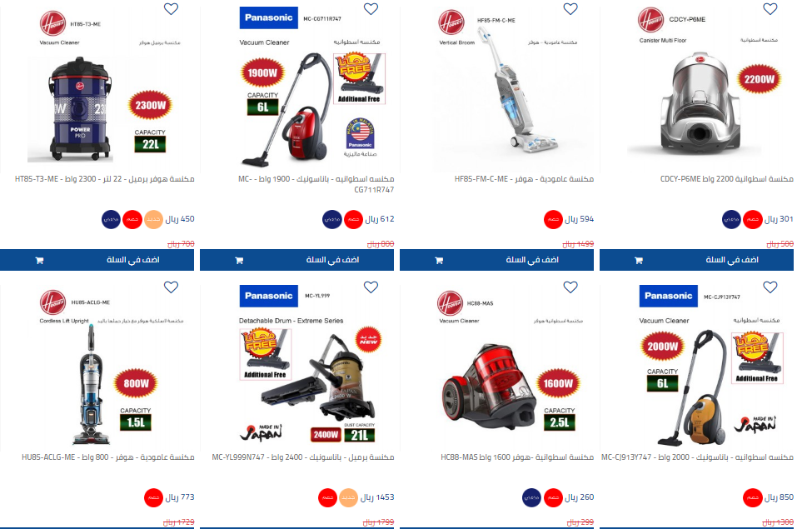Toggle favorite for Panasonic MC-CJ913Y747

point(770,287)
